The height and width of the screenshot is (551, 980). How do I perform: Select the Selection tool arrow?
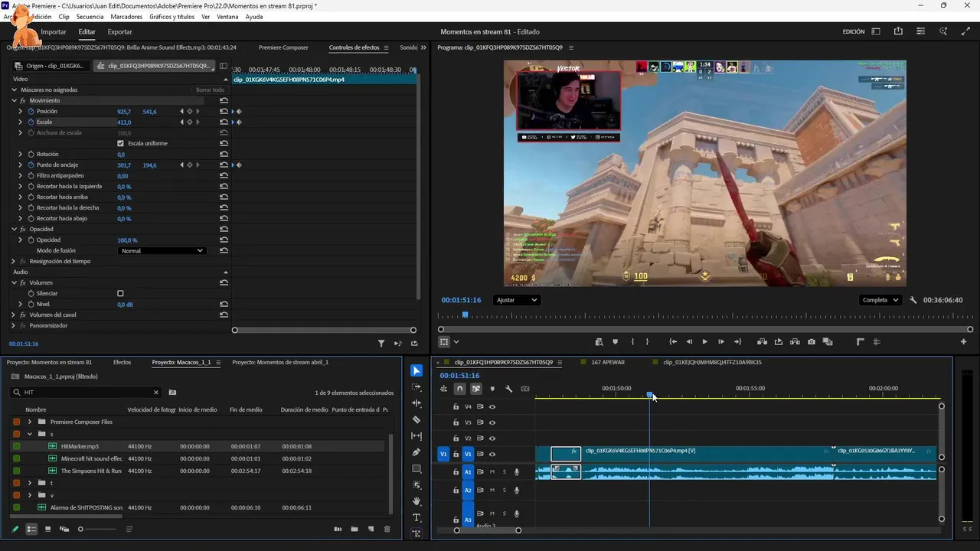coord(416,370)
